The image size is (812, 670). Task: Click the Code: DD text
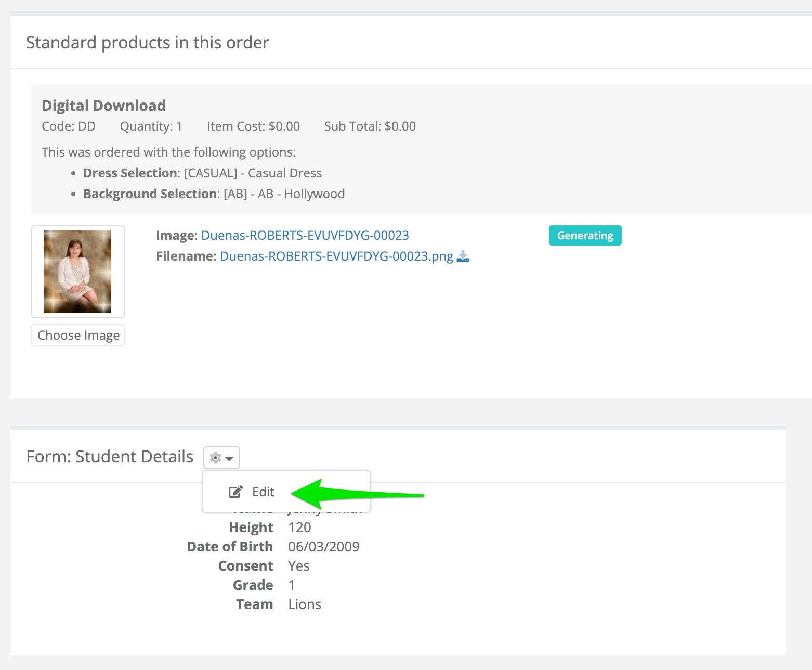69,126
